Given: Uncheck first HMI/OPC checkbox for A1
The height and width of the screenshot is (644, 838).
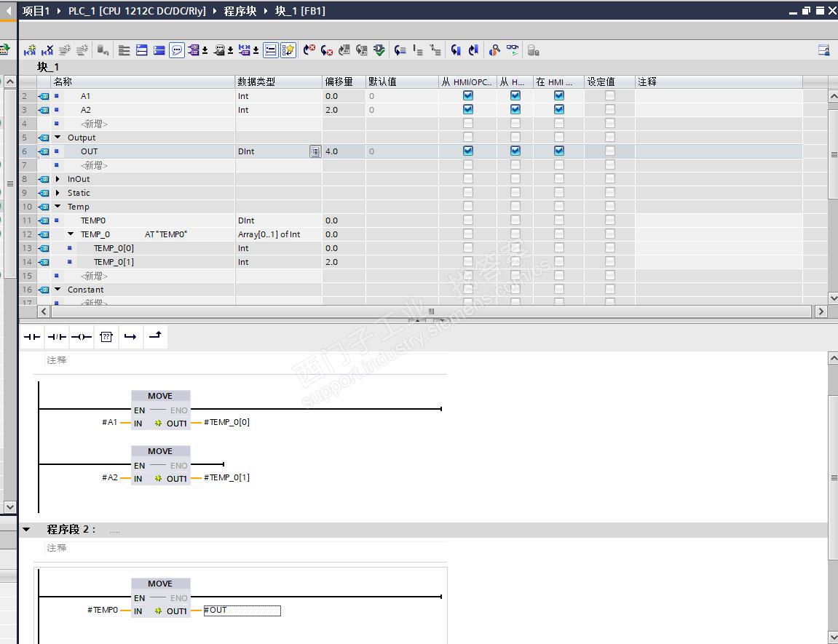Looking at the screenshot, I should click(468, 95).
